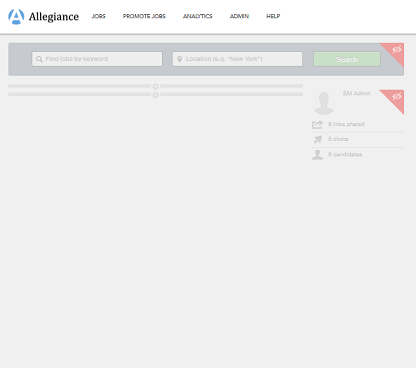Click the share icon beside links shared
The image size is (416, 368).
click(317, 124)
